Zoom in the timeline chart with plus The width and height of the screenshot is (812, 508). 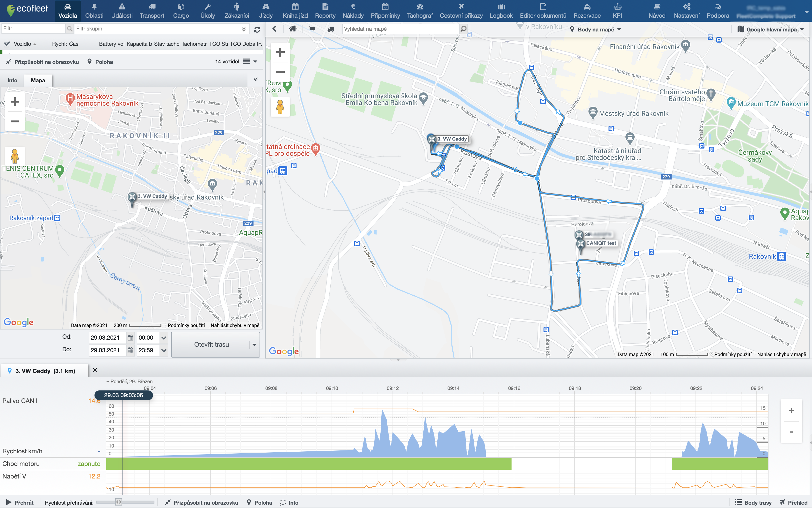tap(791, 411)
